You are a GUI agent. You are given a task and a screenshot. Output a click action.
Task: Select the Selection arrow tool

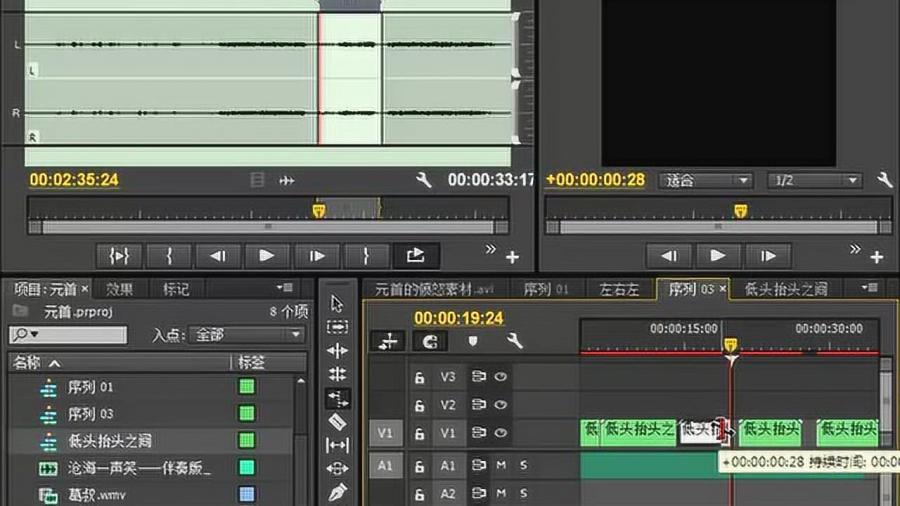337,303
